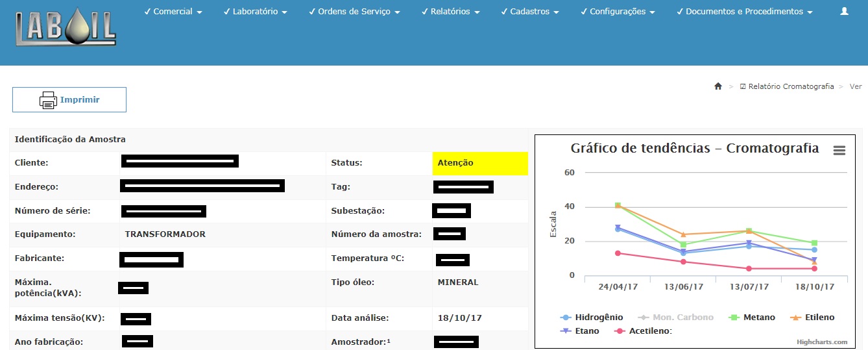Viewport: 868px width, 350px height.
Task: Click the printer icon
Action: tap(48, 100)
